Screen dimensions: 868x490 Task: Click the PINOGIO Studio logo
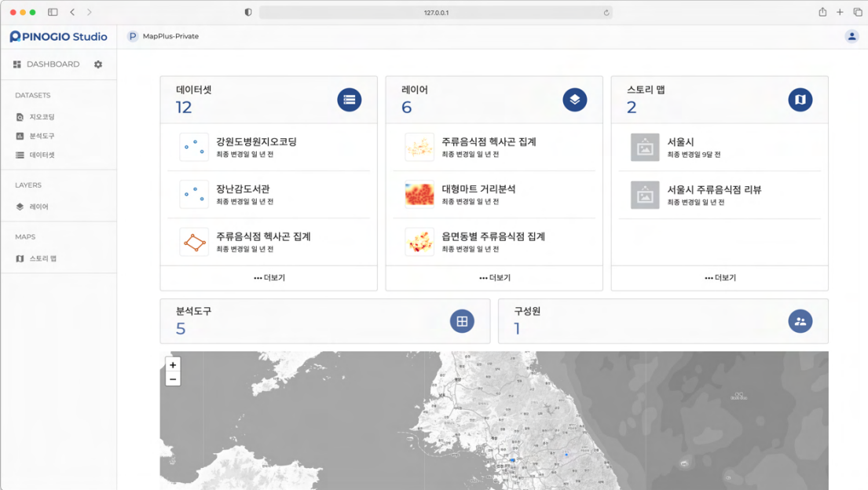click(x=59, y=36)
